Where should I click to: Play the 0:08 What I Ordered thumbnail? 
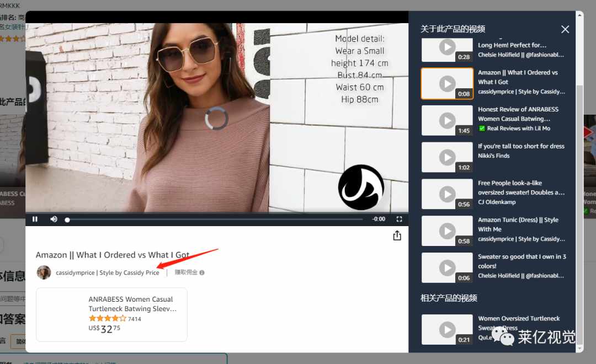click(447, 84)
